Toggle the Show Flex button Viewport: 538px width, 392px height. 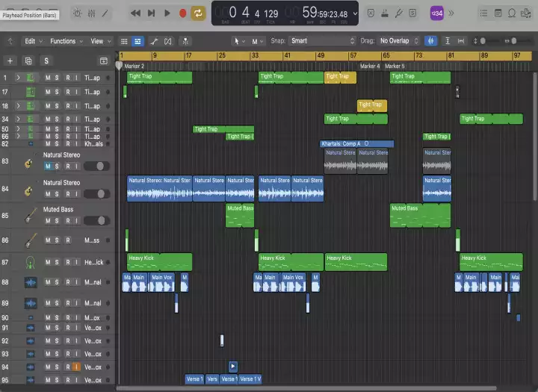[x=168, y=42]
